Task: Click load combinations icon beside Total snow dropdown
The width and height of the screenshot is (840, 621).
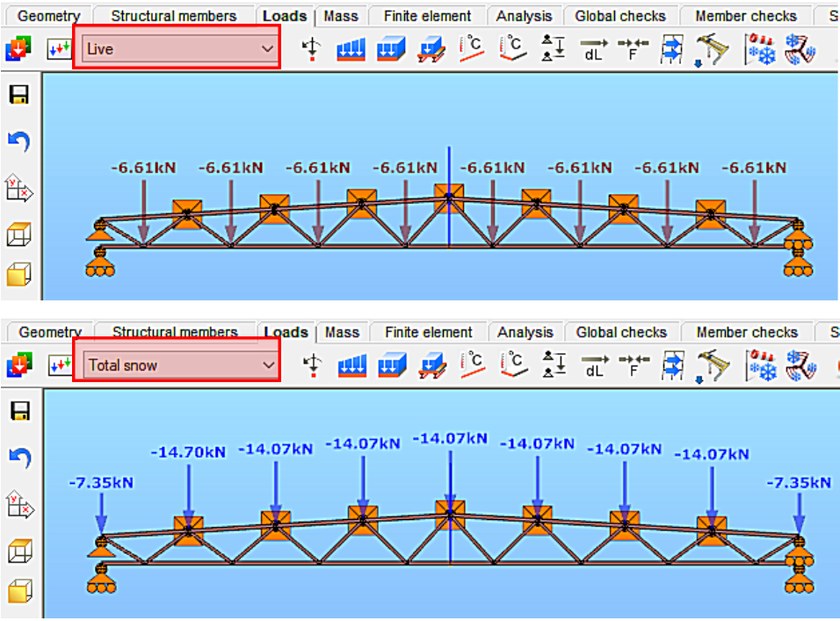Action: click(x=60, y=365)
